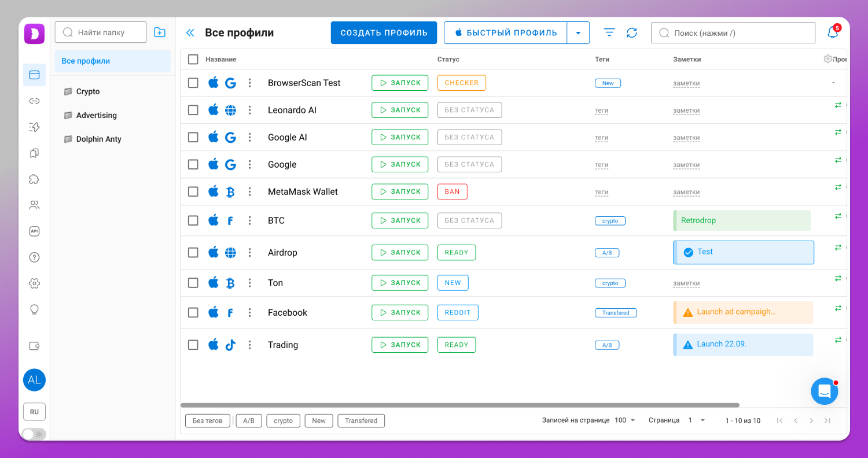Screen dimensions: 868x458
Task: Open the Dolphin Anty folder
Action: pos(98,139)
